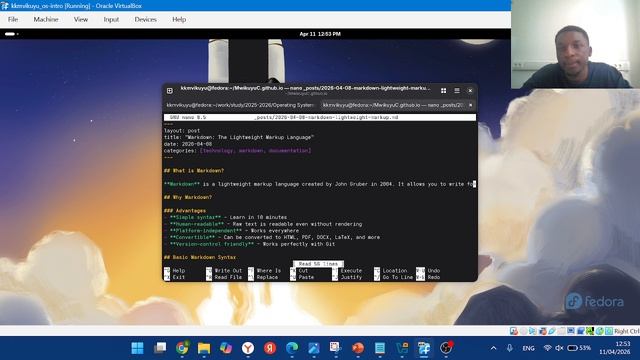
Task: Click the '## Basic Markdown Syntax' heading line
Action: [x=200, y=257]
